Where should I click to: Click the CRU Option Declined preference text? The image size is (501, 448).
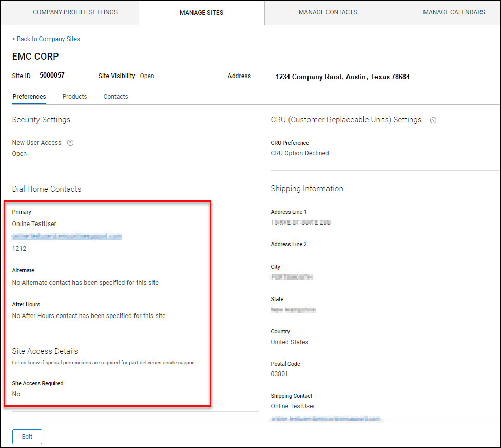(300, 153)
